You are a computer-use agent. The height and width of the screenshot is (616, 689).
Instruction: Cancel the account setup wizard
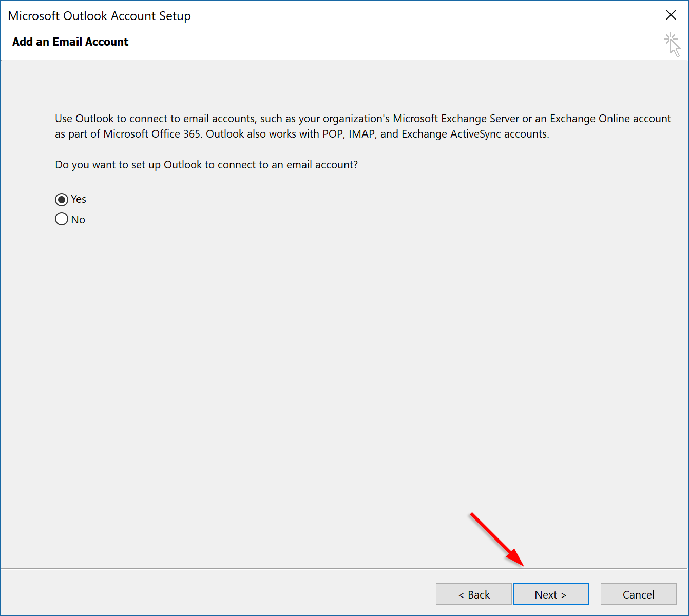click(x=639, y=594)
